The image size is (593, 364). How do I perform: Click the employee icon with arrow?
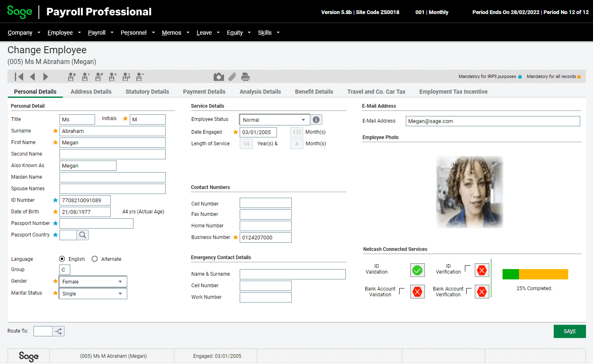72,77
